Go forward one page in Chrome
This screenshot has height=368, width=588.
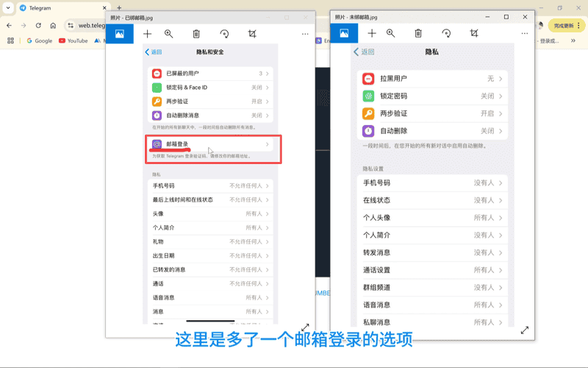pos(24,26)
